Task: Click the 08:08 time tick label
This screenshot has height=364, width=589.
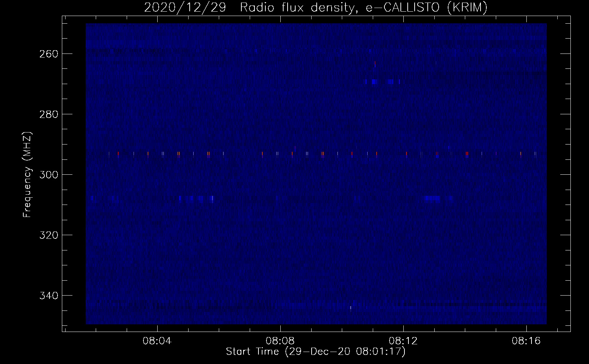Action: click(x=280, y=341)
